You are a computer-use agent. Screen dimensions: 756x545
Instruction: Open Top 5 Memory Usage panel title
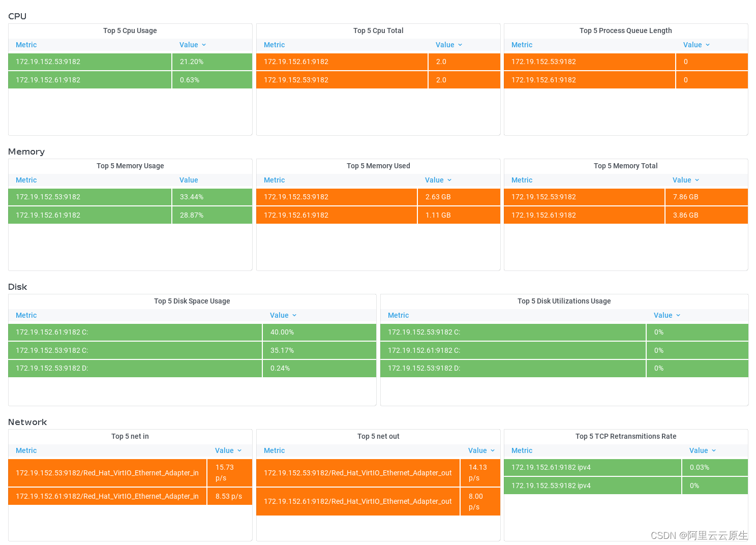pyautogui.click(x=130, y=166)
